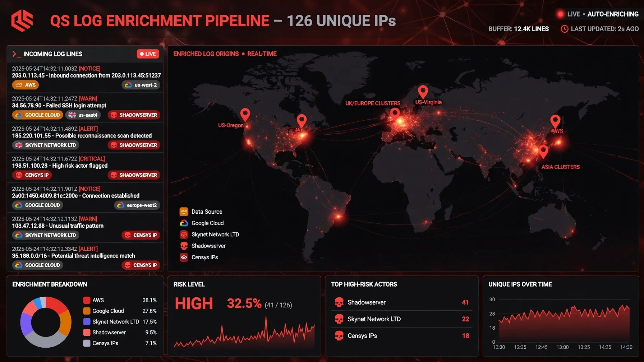Select the AWS tag on the 203.0.113.45 line
Image resolution: width=644 pixels, height=362 pixels.
pyautogui.click(x=26, y=85)
